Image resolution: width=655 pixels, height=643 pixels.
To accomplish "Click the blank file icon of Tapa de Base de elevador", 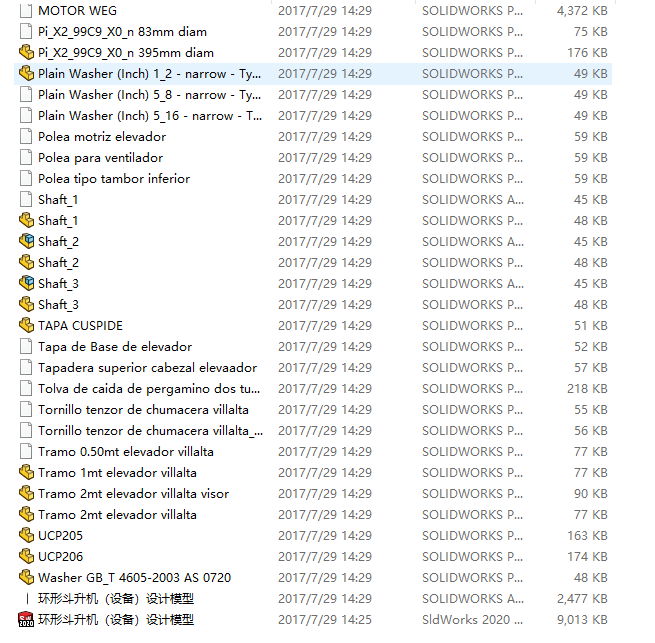I will (x=26, y=347).
